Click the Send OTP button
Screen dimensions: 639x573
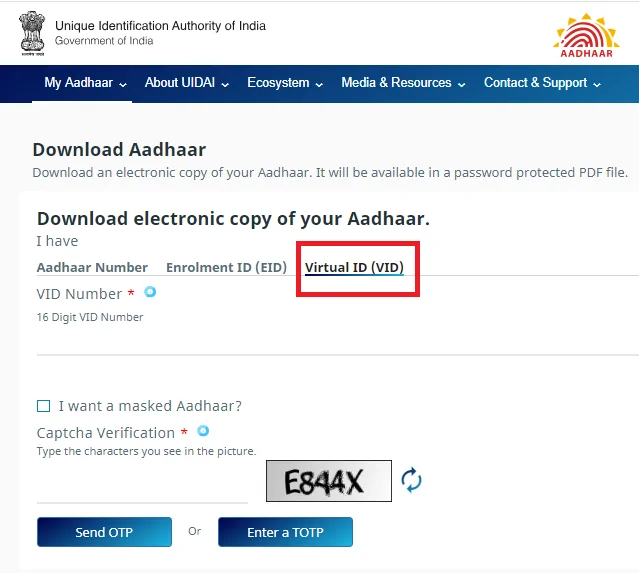pyautogui.click(x=104, y=532)
